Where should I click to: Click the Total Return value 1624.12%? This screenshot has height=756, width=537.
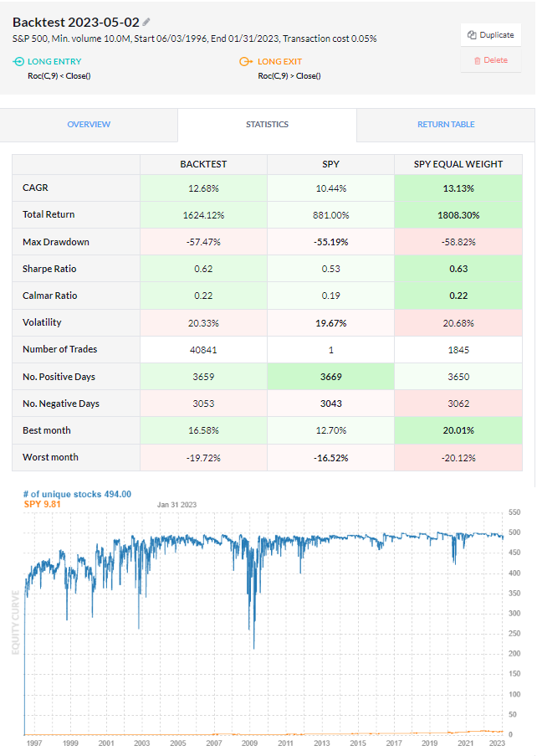[x=204, y=214]
